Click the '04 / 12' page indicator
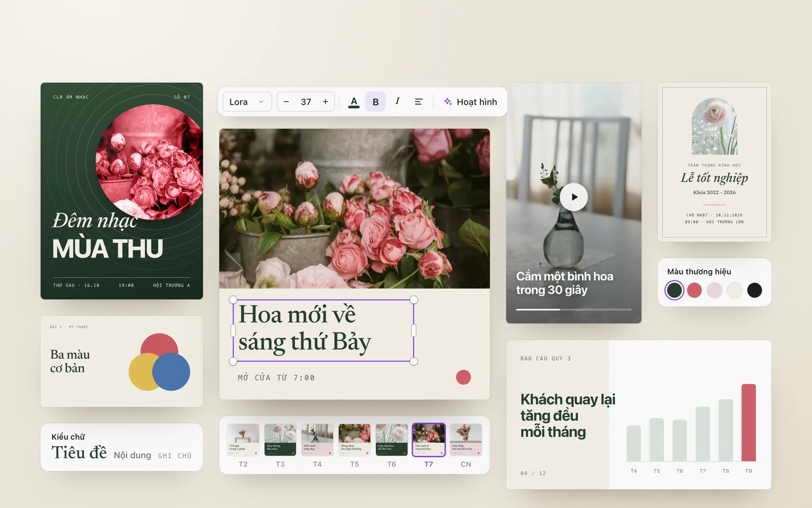 533,473
